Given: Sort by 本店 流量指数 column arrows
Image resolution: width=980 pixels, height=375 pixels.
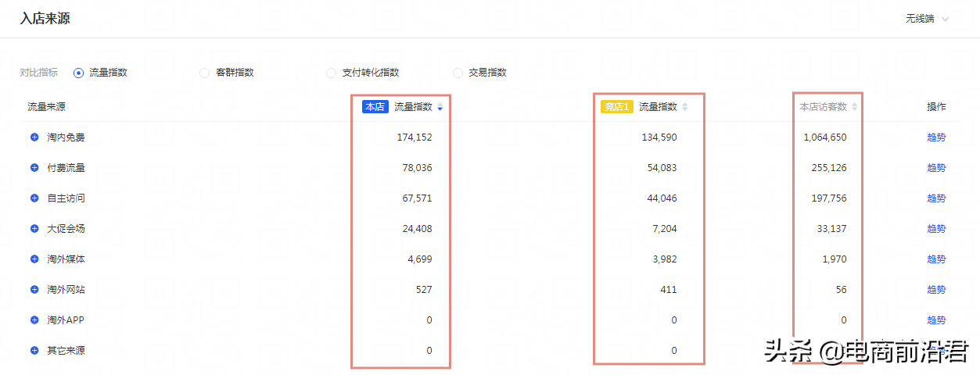Looking at the screenshot, I should pos(440,107).
